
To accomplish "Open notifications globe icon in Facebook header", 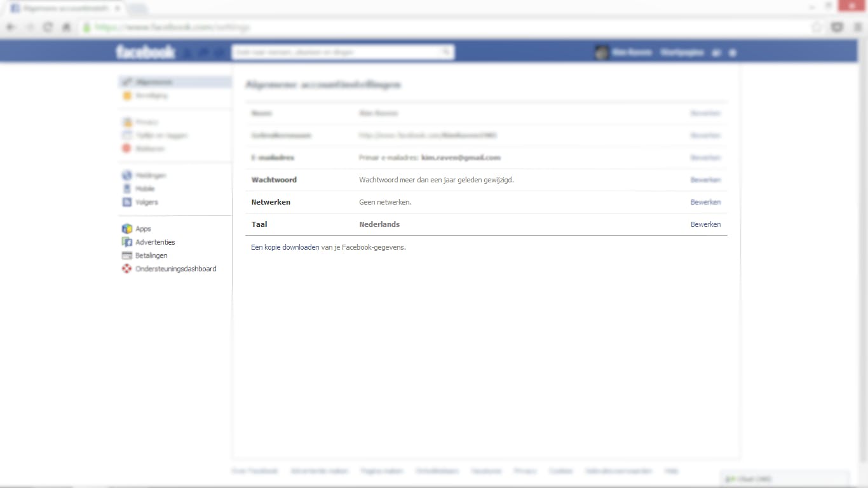I will (219, 53).
